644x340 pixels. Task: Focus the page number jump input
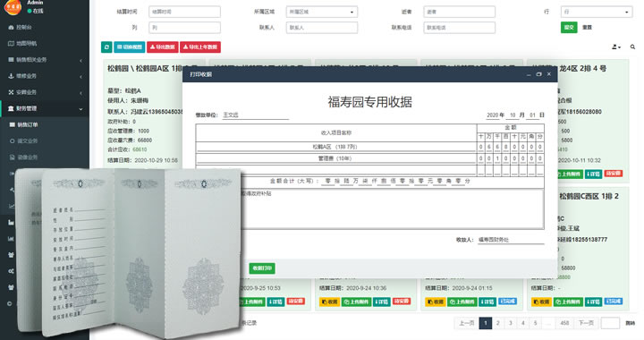(x=610, y=323)
